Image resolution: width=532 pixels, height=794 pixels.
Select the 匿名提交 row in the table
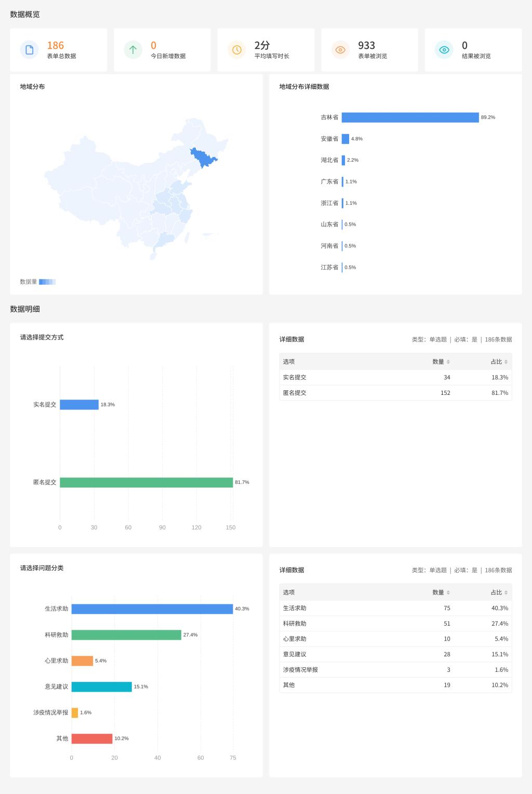395,393
